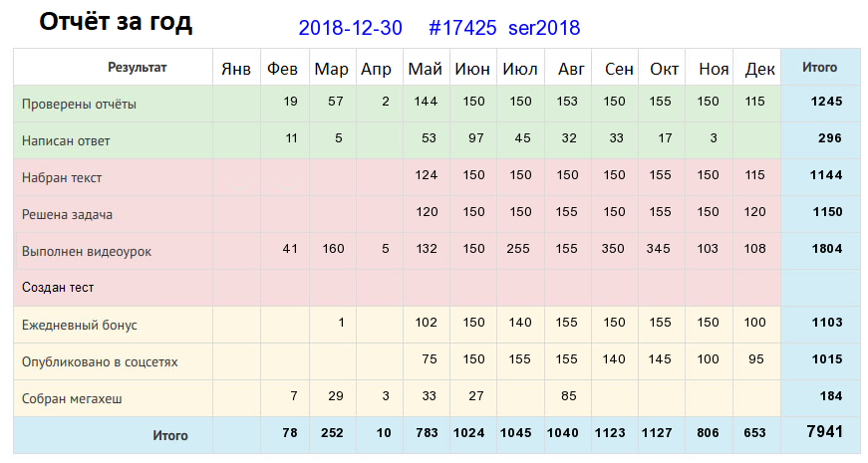868x463 pixels.
Task: Click the Опубликовано в соцсетях row label
Action: click(x=100, y=361)
